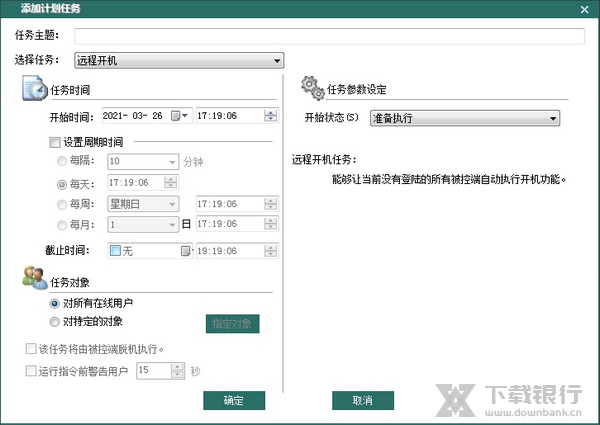Select the 每月 radio button

(62, 225)
